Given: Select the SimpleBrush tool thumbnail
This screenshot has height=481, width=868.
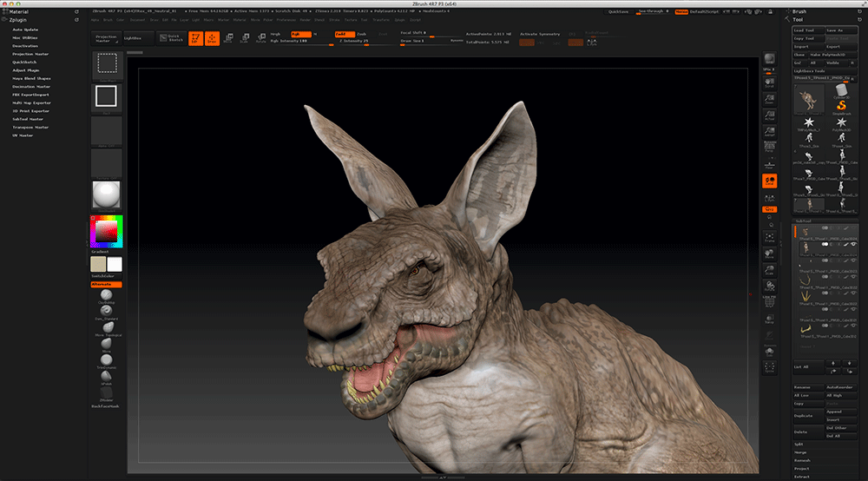Looking at the screenshot, I should [x=841, y=106].
